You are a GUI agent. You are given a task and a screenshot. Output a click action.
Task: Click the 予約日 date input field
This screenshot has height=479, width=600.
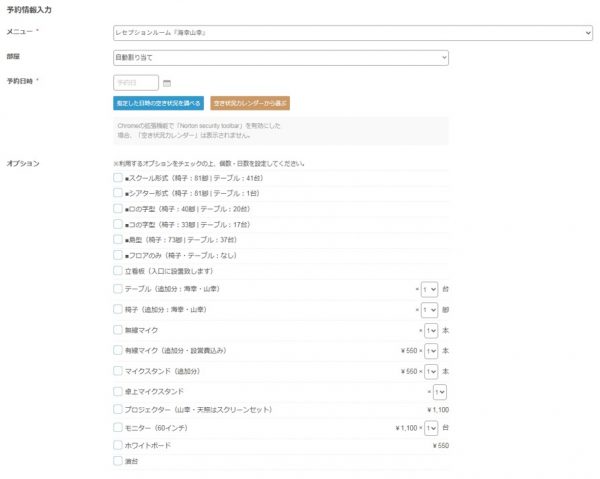(136, 83)
